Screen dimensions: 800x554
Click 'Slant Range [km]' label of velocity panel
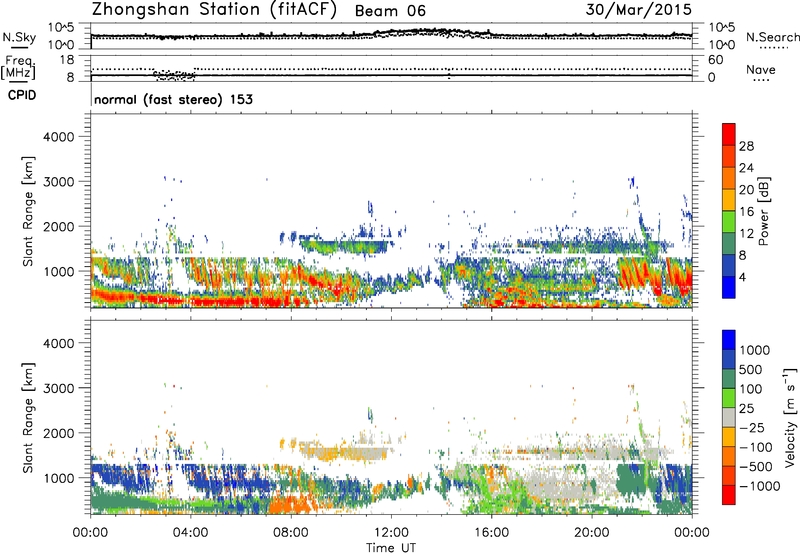28,418
